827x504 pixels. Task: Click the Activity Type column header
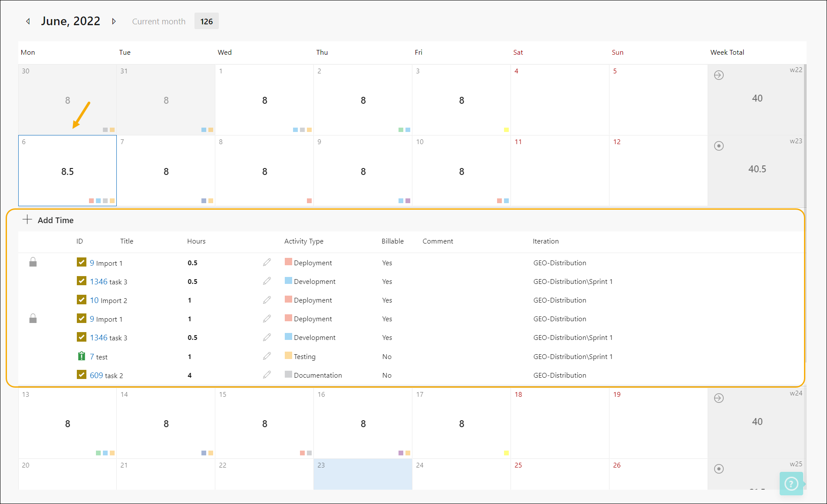click(x=304, y=241)
